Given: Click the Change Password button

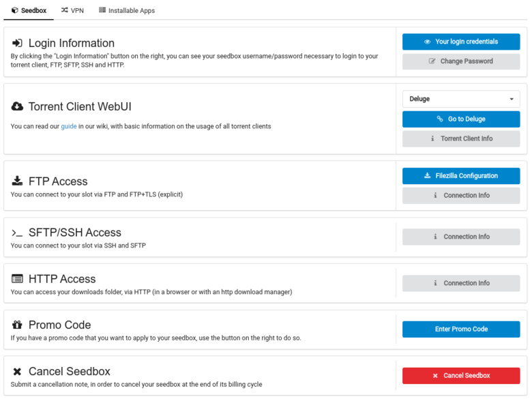Looking at the screenshot, I should click(x=461, y=61).
